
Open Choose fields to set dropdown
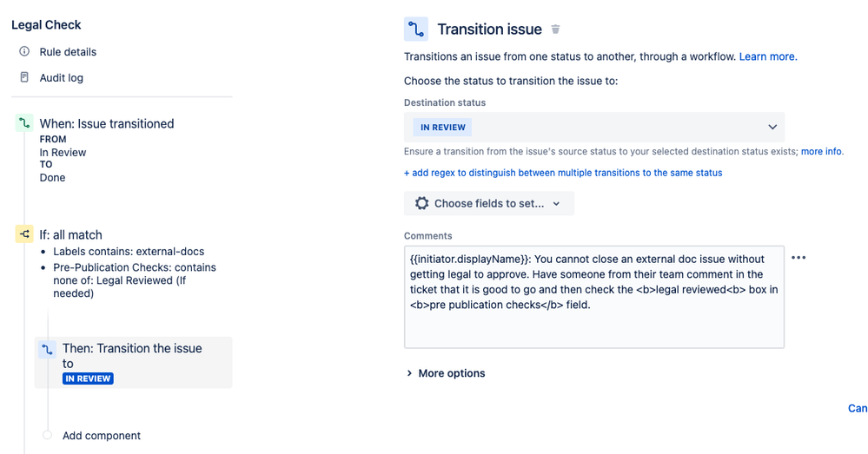(x=489, y=203)
